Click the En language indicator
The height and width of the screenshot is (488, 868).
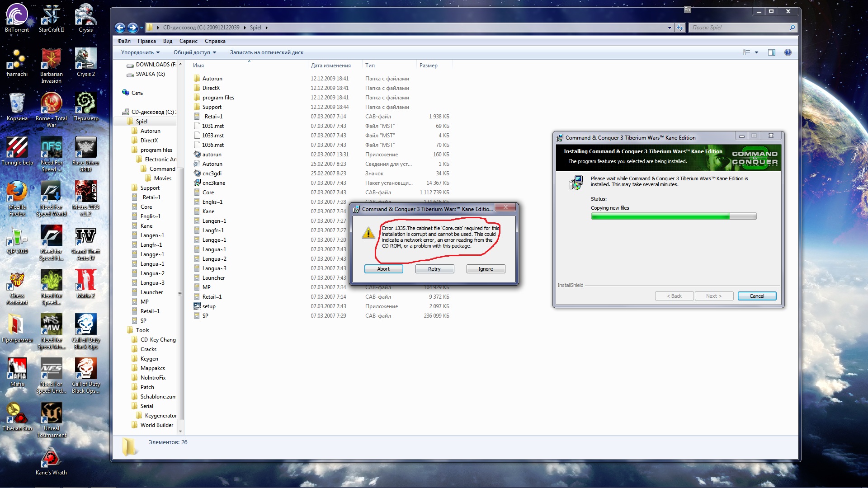point(687,9)
